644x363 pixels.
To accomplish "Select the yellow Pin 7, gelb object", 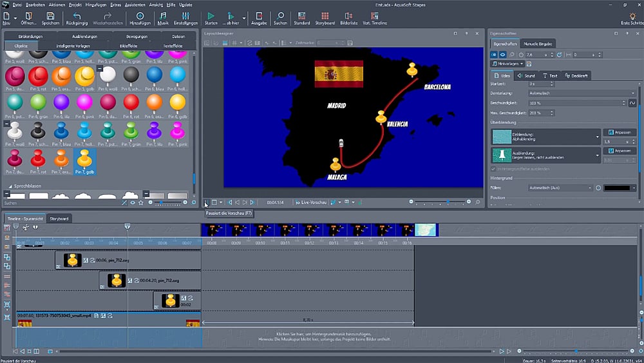I will click(84, 161).
